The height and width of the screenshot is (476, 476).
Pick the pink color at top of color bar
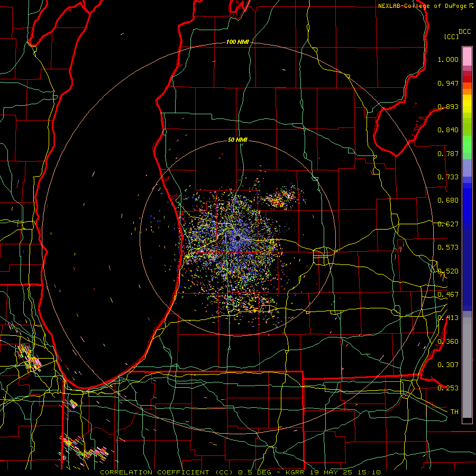(467, 56)
